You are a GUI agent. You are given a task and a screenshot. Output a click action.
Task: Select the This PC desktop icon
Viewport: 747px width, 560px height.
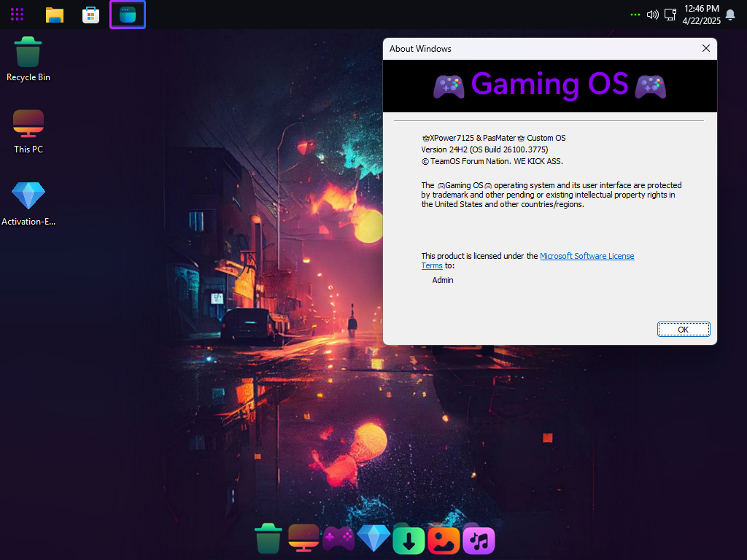point(28,132)
